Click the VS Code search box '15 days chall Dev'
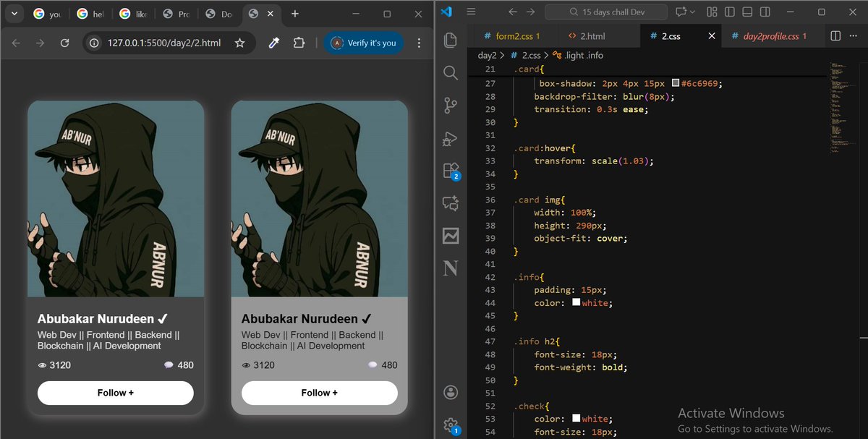Image resolution: width=868 pixels, height=439 pixels. tap(605, 12)
